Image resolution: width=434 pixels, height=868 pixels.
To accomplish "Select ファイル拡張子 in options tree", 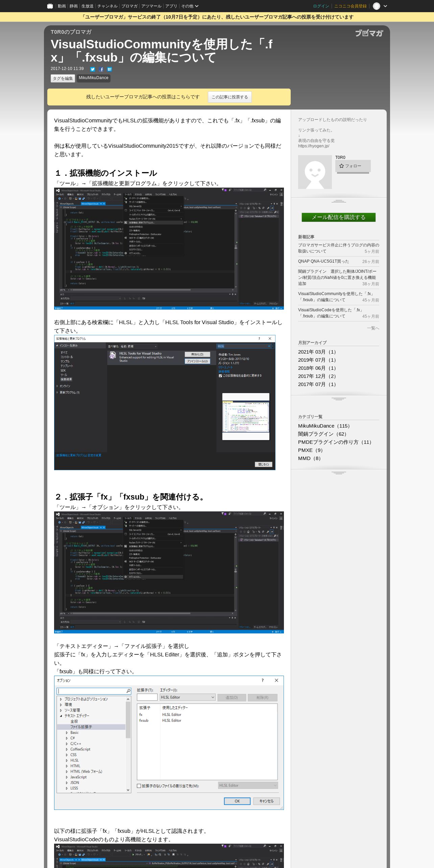I will click(81, 727).
